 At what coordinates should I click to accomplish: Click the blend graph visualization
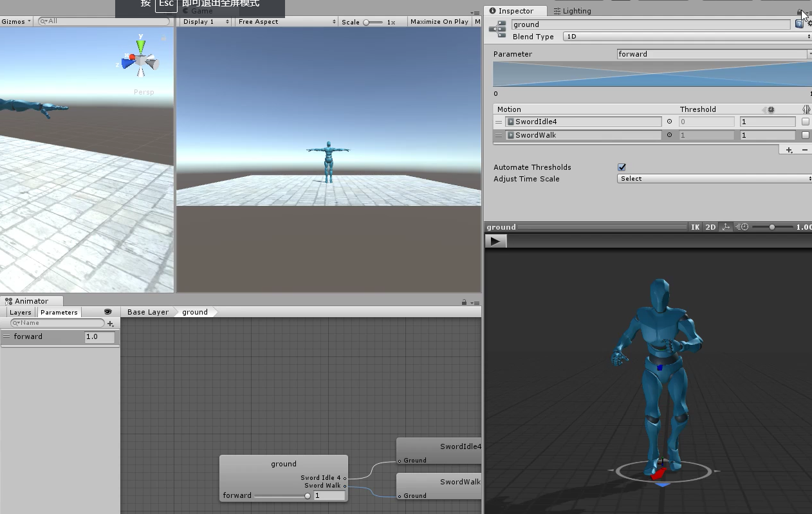pos(652,74)
